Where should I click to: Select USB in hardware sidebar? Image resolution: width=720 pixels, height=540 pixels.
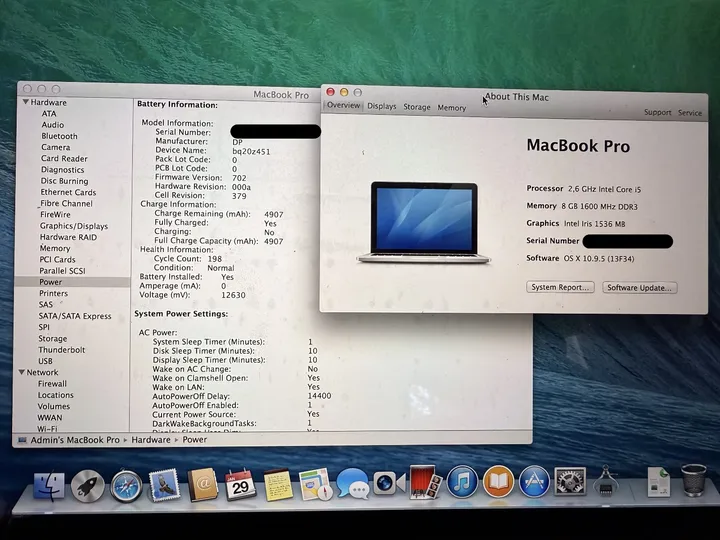pyautogui.click(x=45, y=361)
